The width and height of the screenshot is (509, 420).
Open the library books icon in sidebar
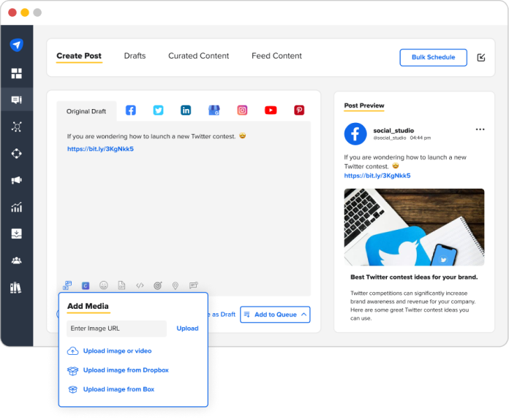point(15,288)
